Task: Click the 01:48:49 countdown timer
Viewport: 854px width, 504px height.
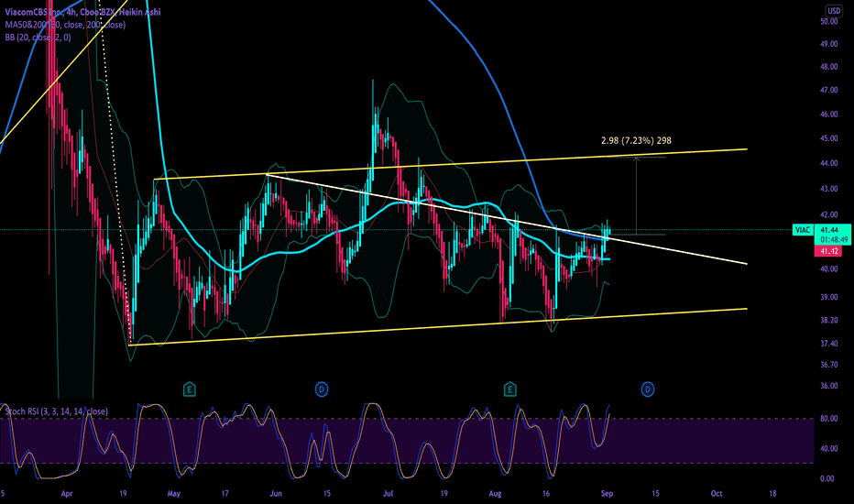Action: click(832, 240)
